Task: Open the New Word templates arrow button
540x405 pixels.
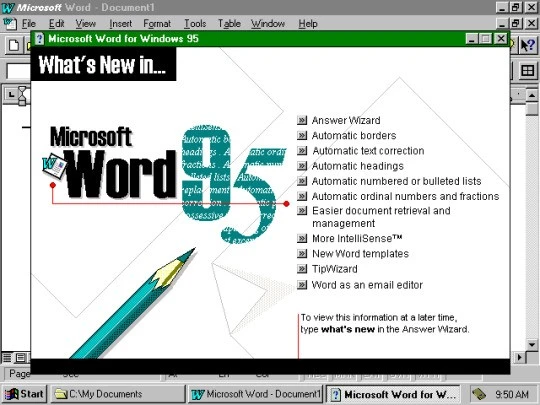Action: (302, 253)
